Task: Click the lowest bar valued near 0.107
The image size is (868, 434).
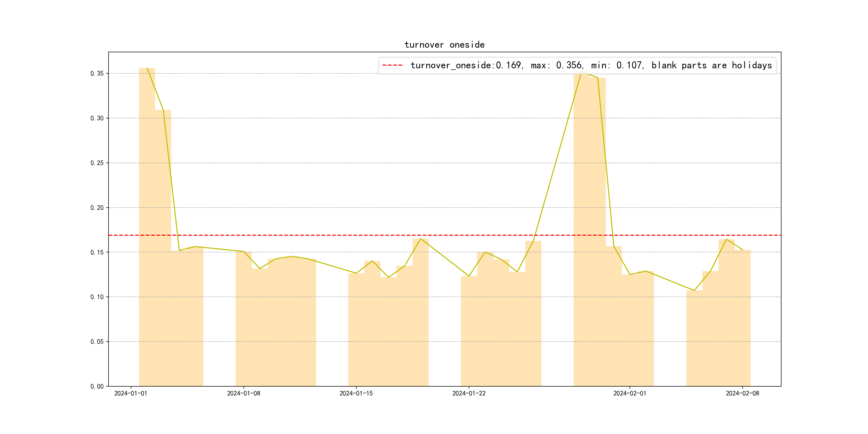Action: (x=694, y=337)
